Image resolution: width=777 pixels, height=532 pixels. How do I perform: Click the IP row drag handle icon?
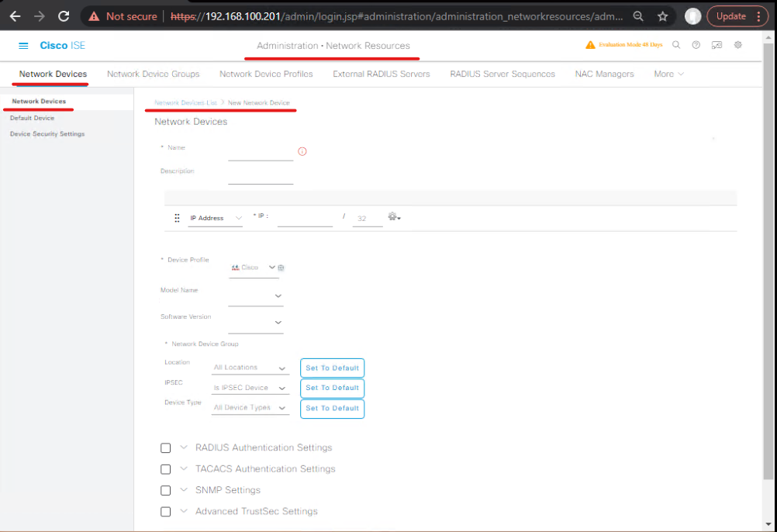[x=177, y=218]
